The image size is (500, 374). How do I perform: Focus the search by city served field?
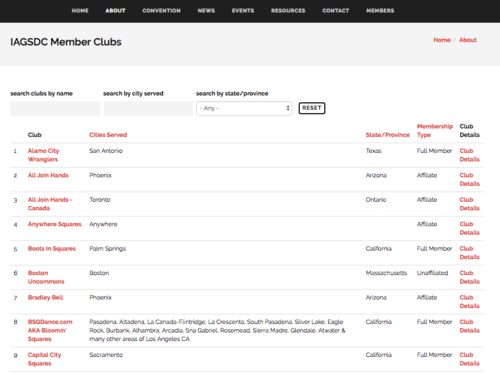[x=148, y=108]
